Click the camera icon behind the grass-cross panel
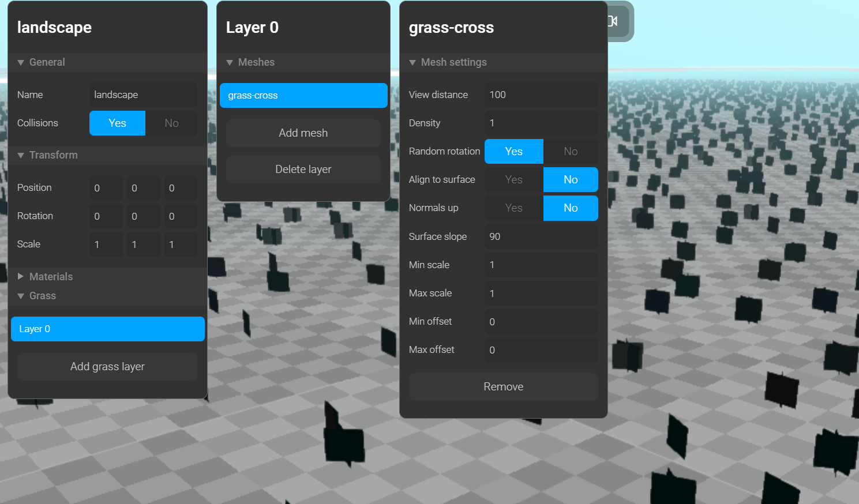Screen dimensions: 859x504 pos(614,21)
